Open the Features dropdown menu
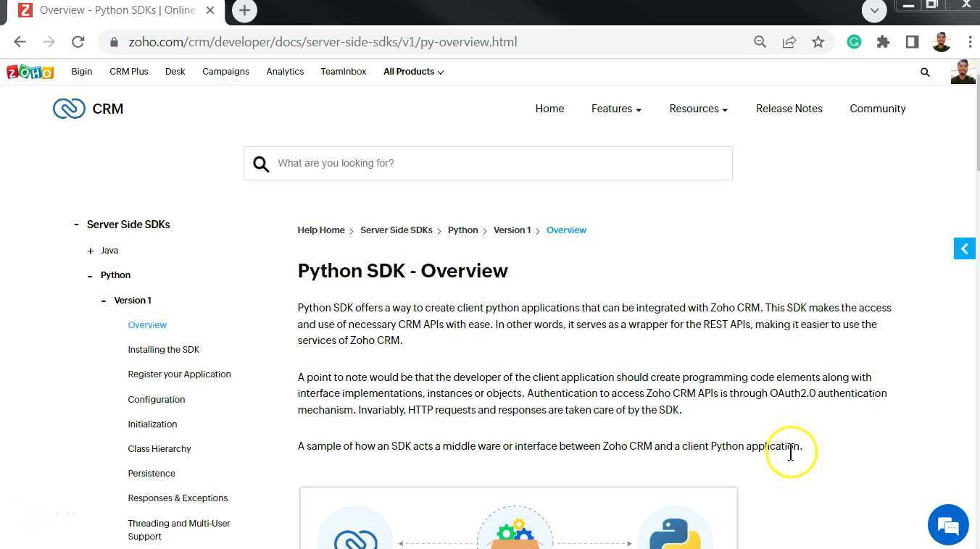The image size is (980, 549). [x=615, y=109]
